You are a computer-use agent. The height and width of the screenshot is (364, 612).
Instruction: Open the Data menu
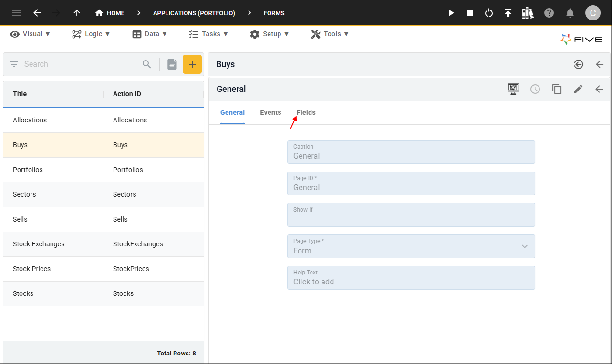pyautogui.click(x=150, y=34)
